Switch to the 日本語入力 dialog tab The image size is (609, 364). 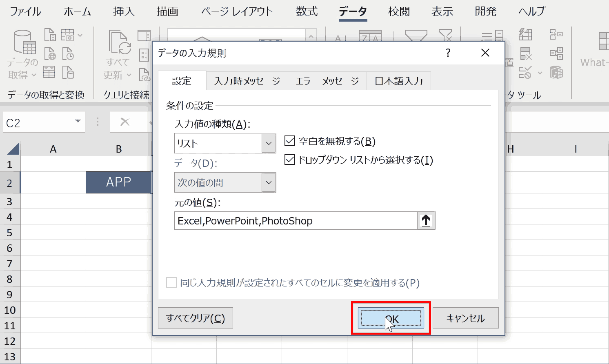coord(399,81)
